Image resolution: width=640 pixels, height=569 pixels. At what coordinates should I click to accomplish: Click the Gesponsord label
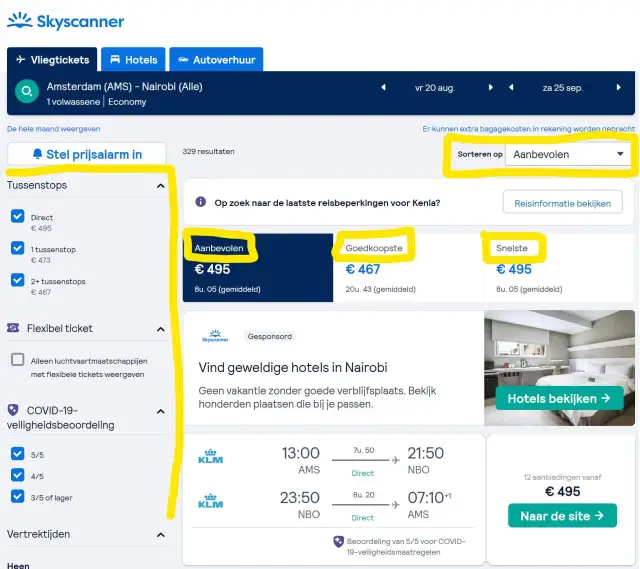click(270, 336)
